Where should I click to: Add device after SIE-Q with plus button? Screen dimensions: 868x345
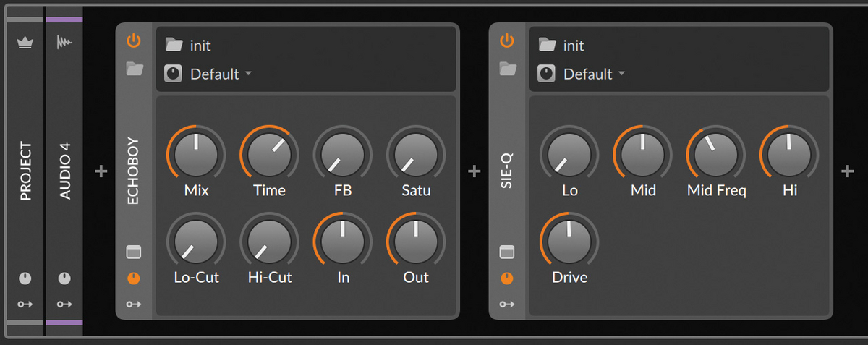pyautogui.click(x=848, y=171)
